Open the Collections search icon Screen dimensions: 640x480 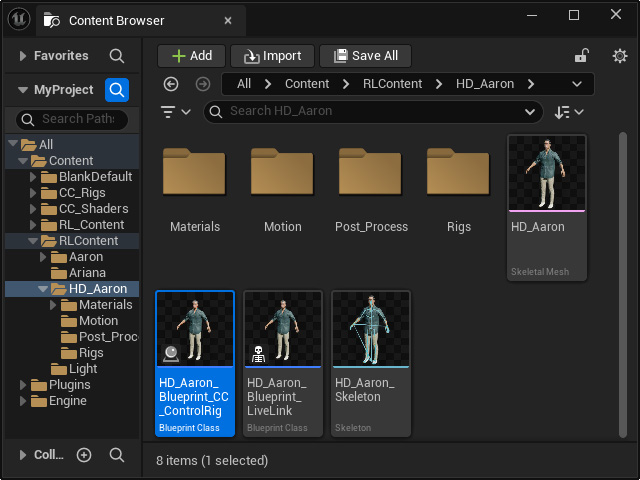click(x=117, y=455)
